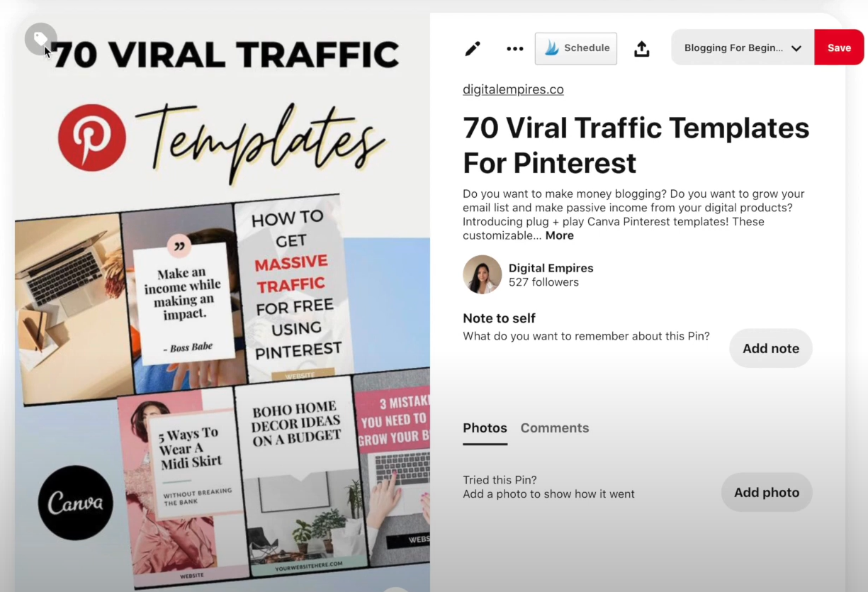The width and height of the screenshot is (868, 592).
Task: Click the Pinterest logo in pin image
Action: [92, 138]
